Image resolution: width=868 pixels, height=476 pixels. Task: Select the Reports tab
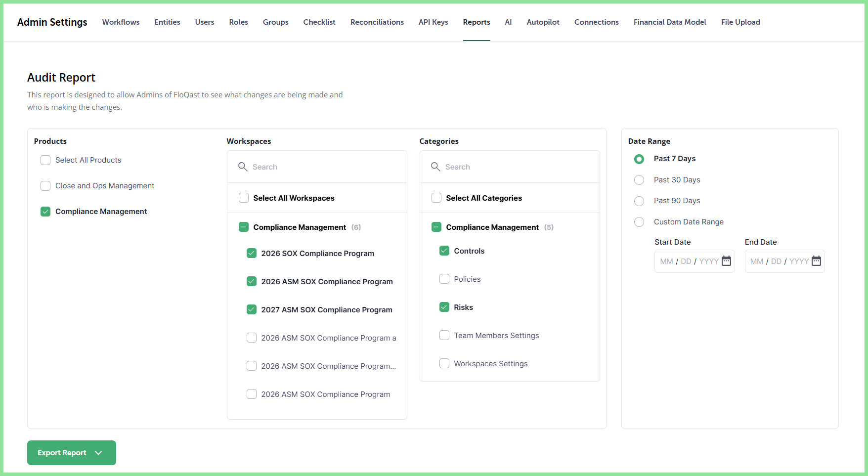click(477, 22)
